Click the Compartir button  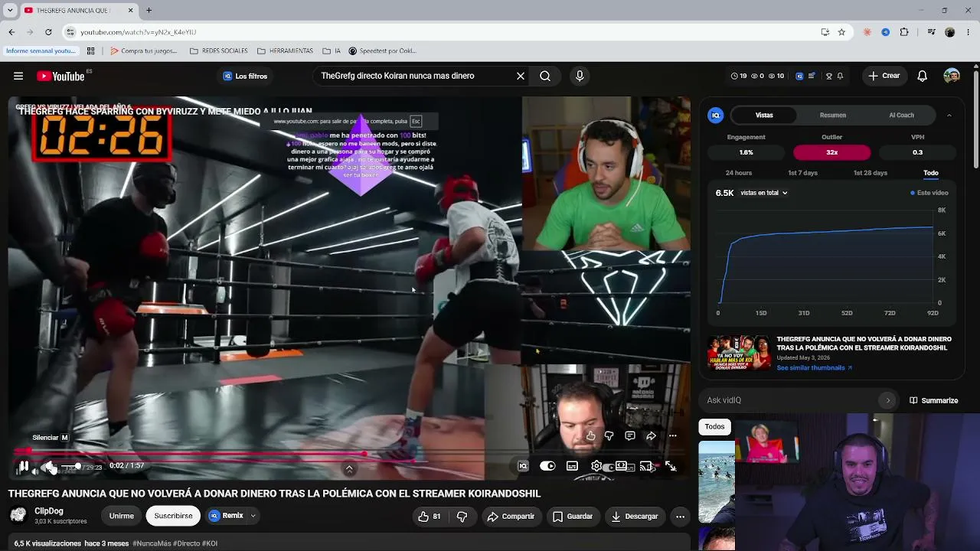(x=511, y=517)
